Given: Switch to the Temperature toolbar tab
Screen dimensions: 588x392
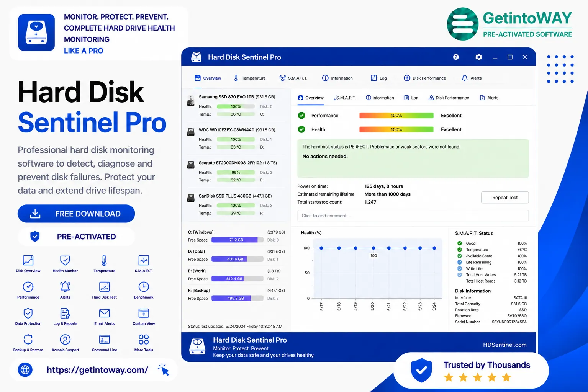Looking at the screenshot, I should (x=250, y=78).
